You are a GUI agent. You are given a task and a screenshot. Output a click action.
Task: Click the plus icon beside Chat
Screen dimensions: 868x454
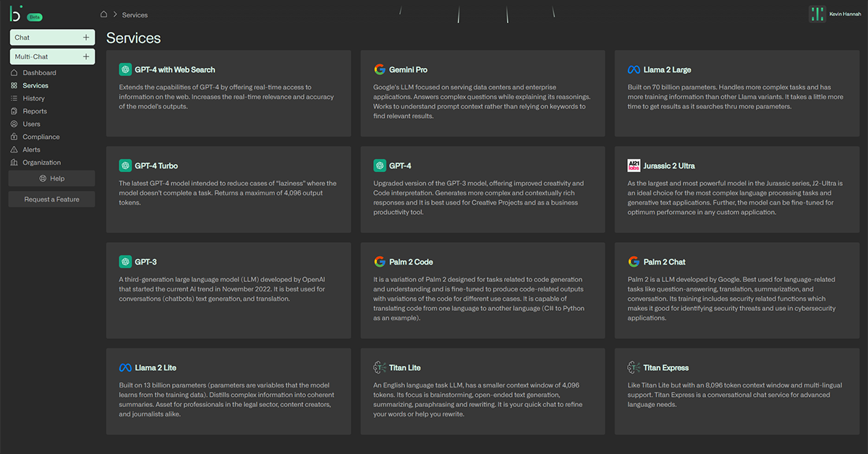[x=86, y=38]
